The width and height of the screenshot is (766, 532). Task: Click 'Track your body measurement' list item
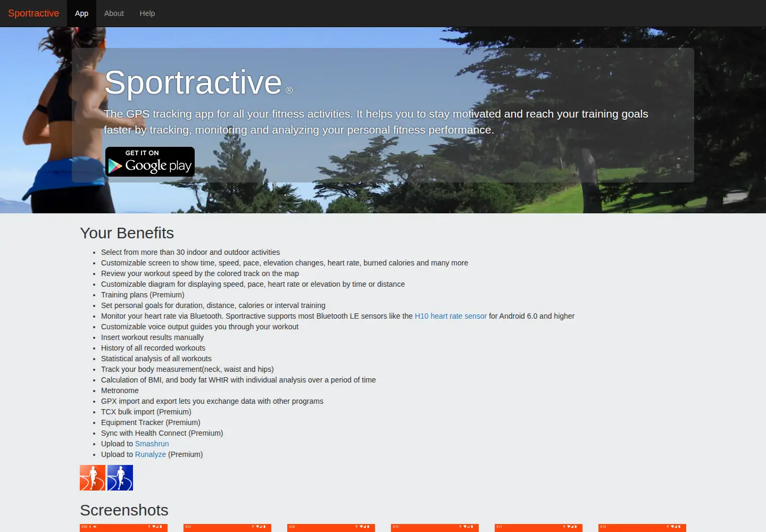click(187, 369)
